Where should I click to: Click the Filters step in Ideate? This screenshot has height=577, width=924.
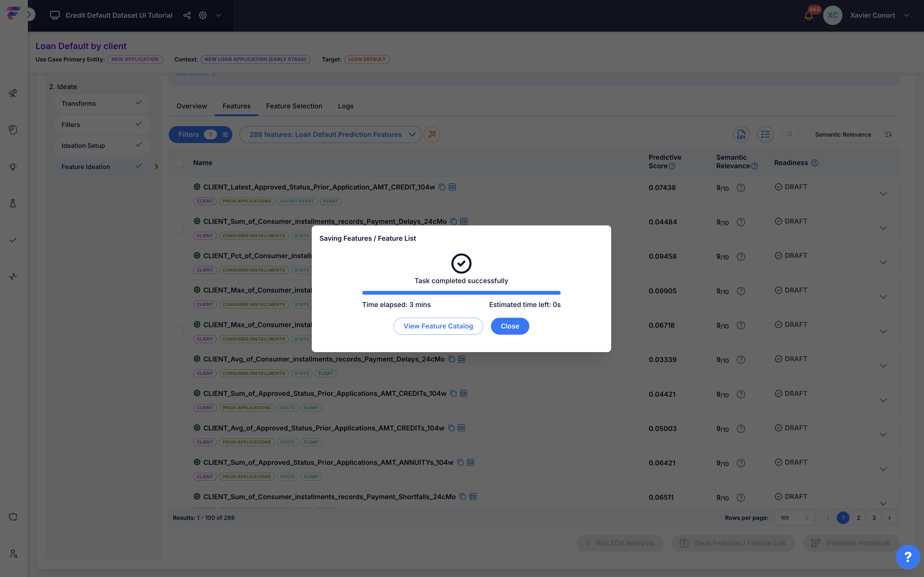point(102,125)
